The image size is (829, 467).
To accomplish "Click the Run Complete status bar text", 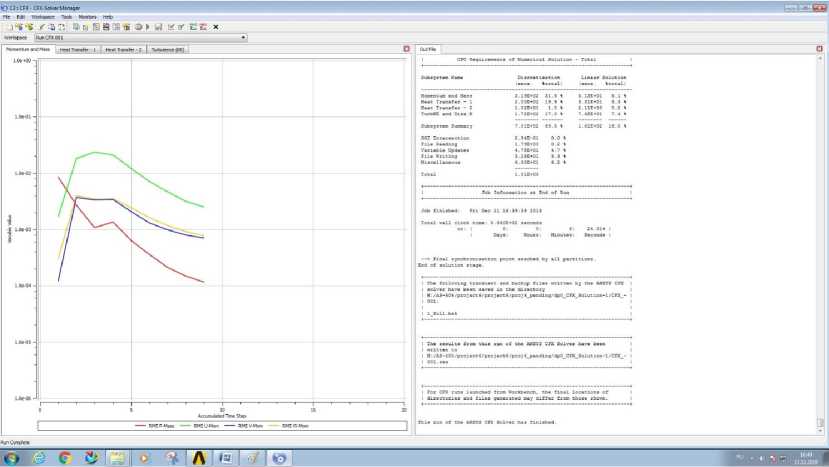I will tap(15, 442).
